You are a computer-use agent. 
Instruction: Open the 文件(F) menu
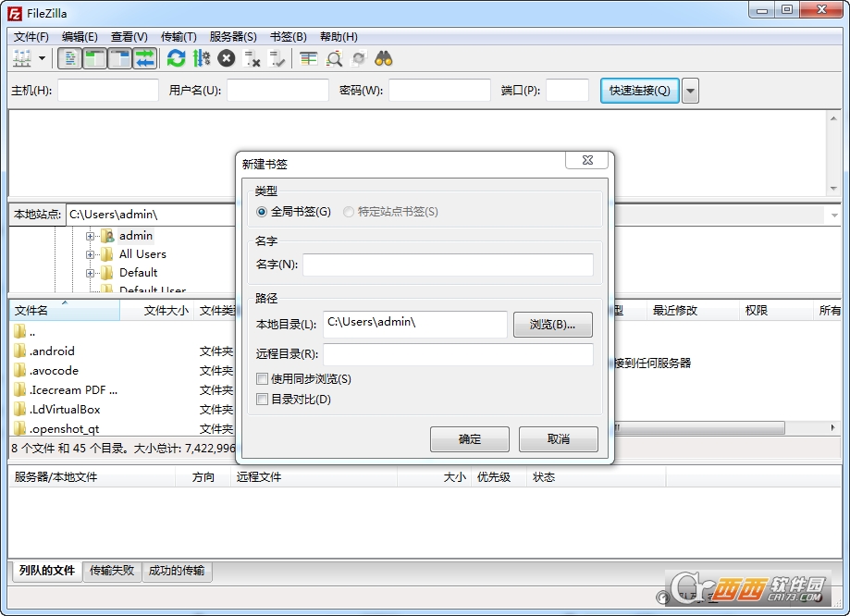[x=31, y=36]
